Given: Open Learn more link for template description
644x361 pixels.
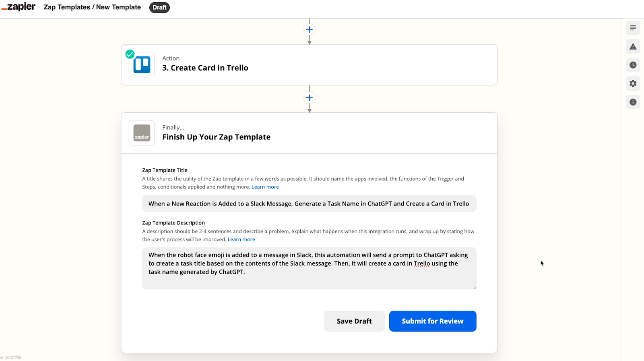Looking at the screenshot, I should pyautogui.click(x=242, y=239).
